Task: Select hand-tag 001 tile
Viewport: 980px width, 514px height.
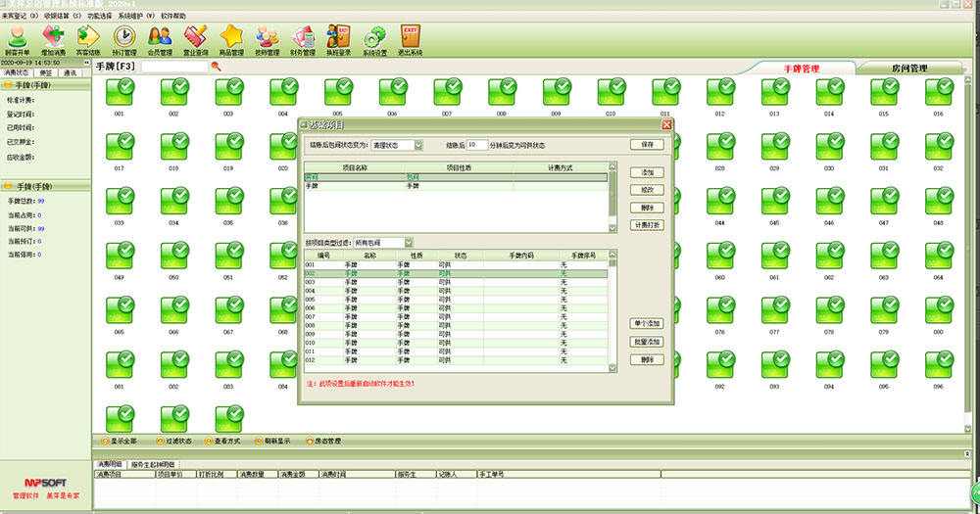Action: 119,93
